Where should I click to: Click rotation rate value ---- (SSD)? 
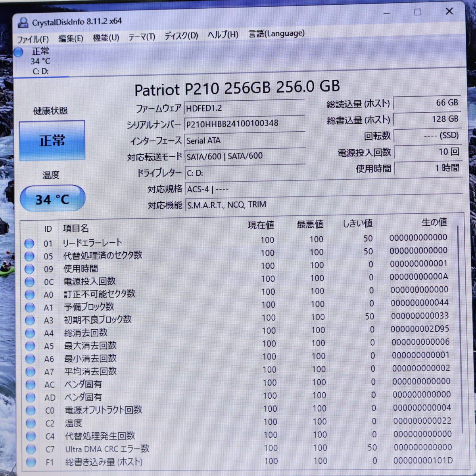(428, 136)
